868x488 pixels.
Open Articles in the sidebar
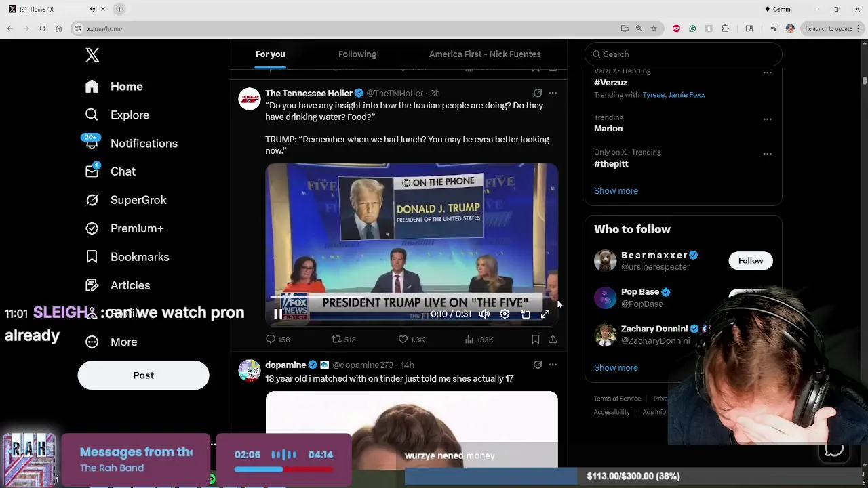117,286
